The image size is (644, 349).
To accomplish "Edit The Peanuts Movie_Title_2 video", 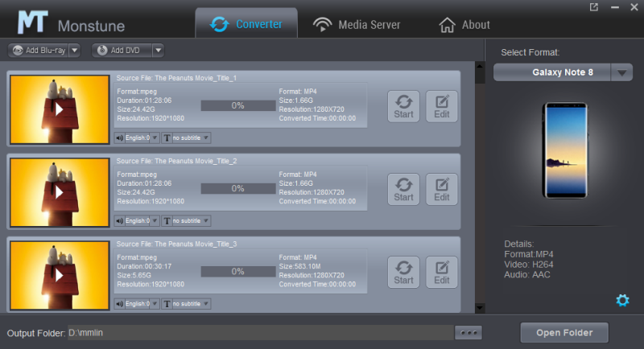I will (x=442, y=189).
